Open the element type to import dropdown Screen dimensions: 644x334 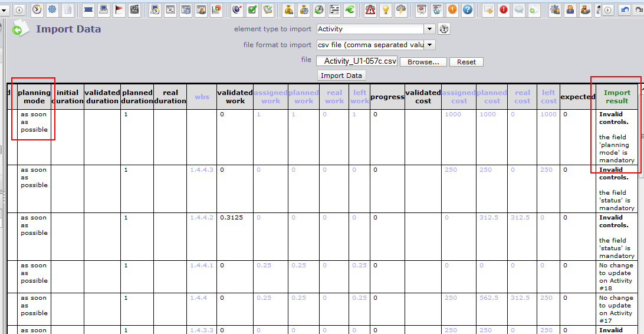[x=429, y=29]
